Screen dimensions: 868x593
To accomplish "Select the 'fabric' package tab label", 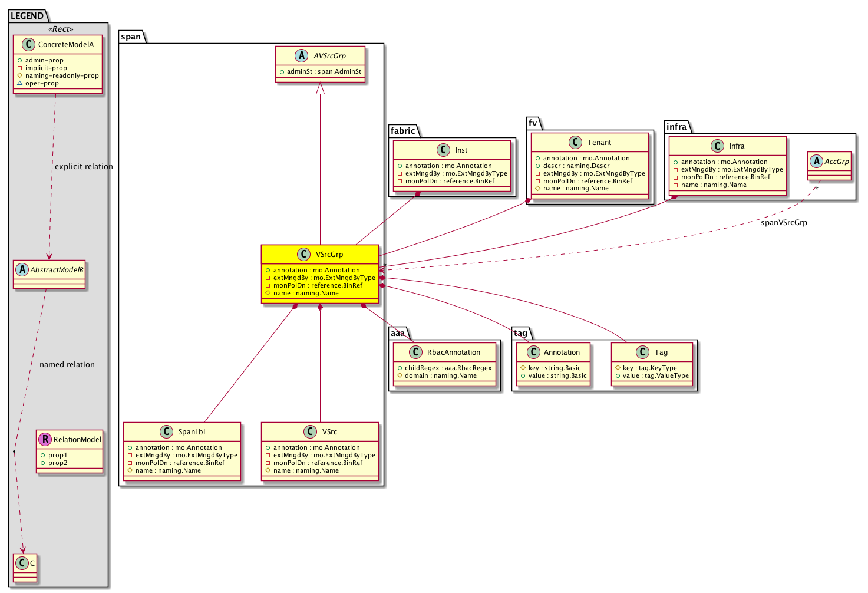I will pos(403,131).
